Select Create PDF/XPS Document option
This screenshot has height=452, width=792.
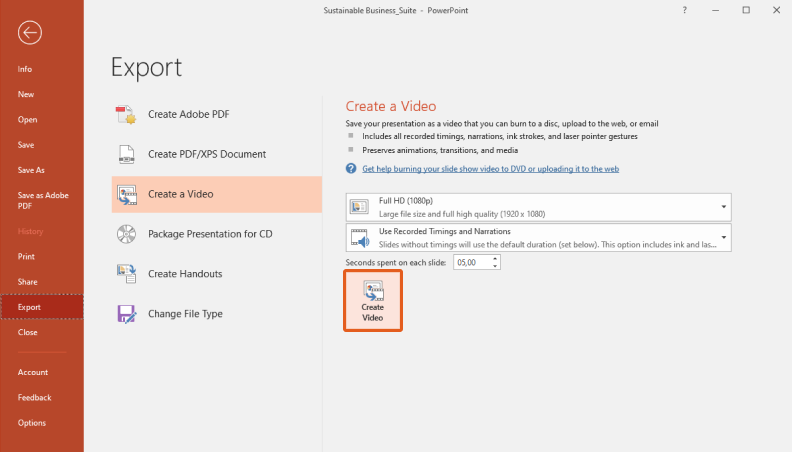(x=217, y=155)
